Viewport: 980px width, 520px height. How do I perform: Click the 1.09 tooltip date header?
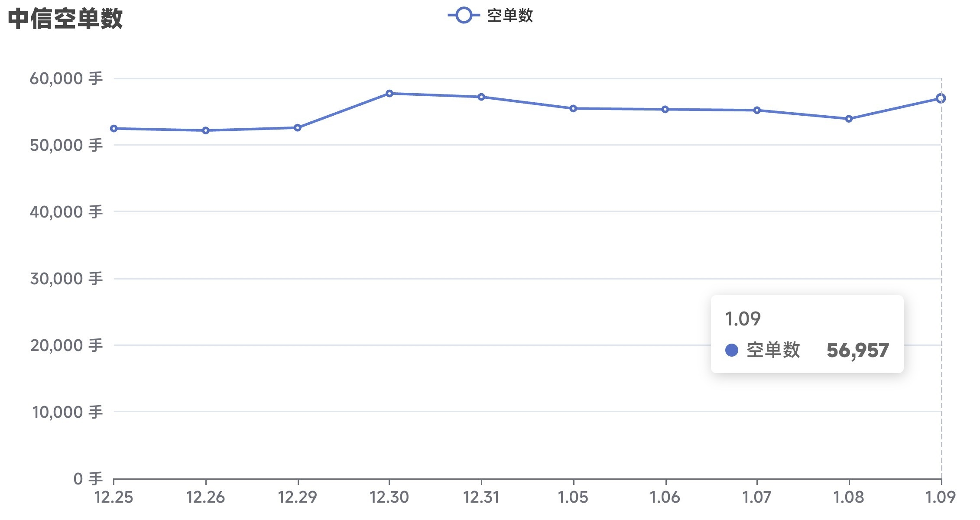tap(743, 319)
